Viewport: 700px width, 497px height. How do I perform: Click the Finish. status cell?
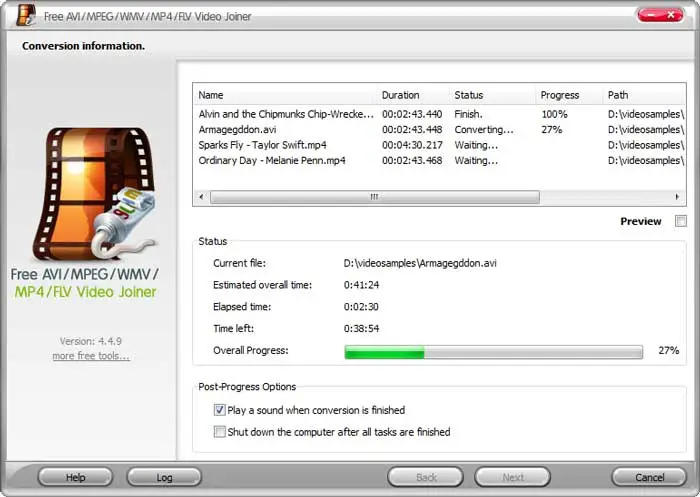pyautogui.click(x=468, y=114)
